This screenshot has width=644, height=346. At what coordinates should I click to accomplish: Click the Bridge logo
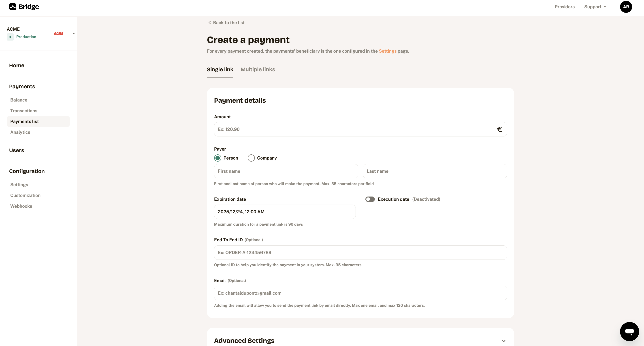[24, 7]
